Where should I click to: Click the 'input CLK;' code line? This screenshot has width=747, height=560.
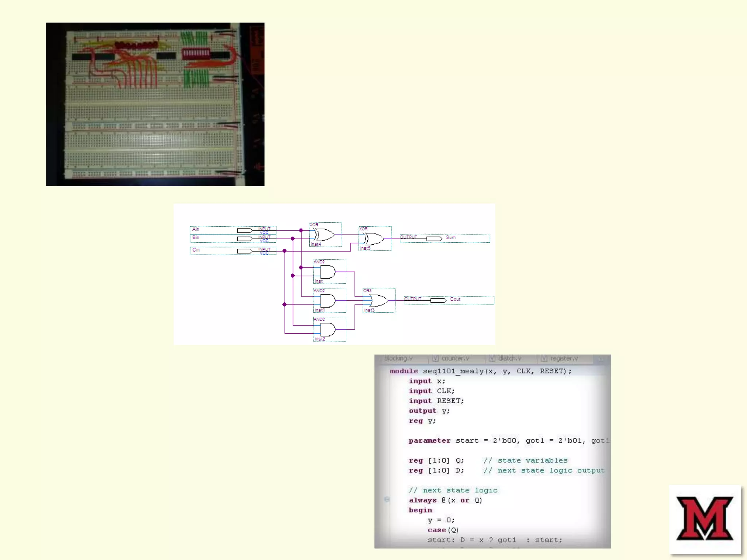431,391
